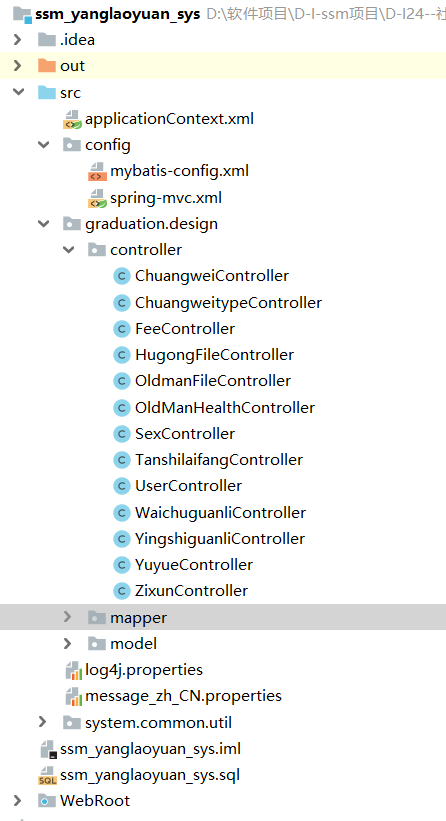Select message_zh_CN.properties file
This screenshot has height=821, width=446.
(x=183, y=696)
